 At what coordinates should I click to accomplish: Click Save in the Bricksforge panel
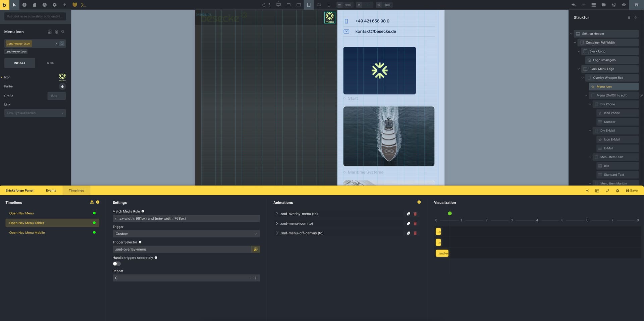tap(632, 191)
